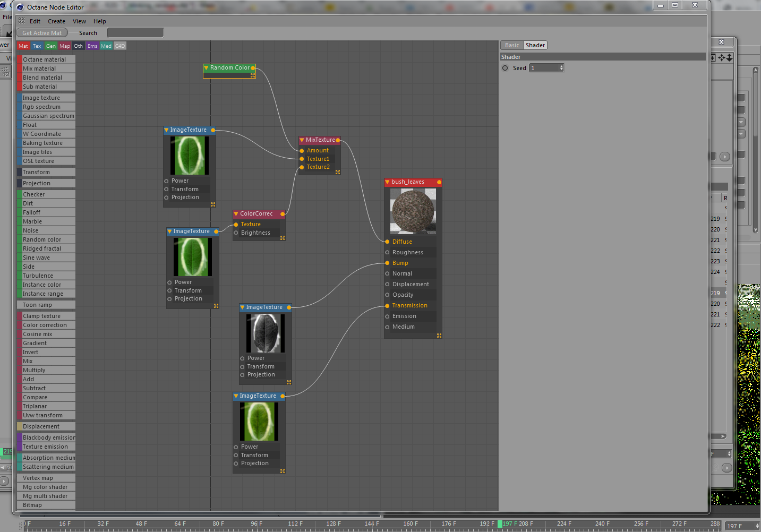Image resolution: width=761 pixels, height=532 pixels.
Task: Collapse the ColorCorrec node
Action: point(236,214)
